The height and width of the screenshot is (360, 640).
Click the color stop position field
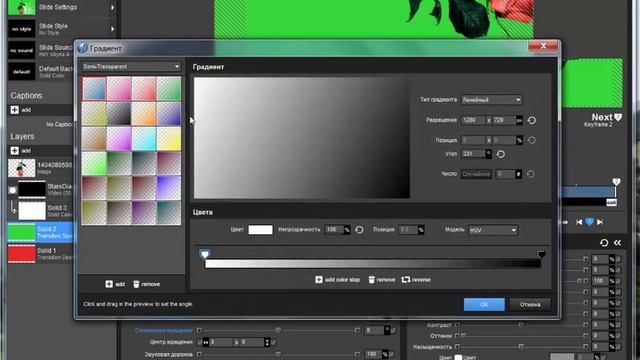(x=408, y=230)
